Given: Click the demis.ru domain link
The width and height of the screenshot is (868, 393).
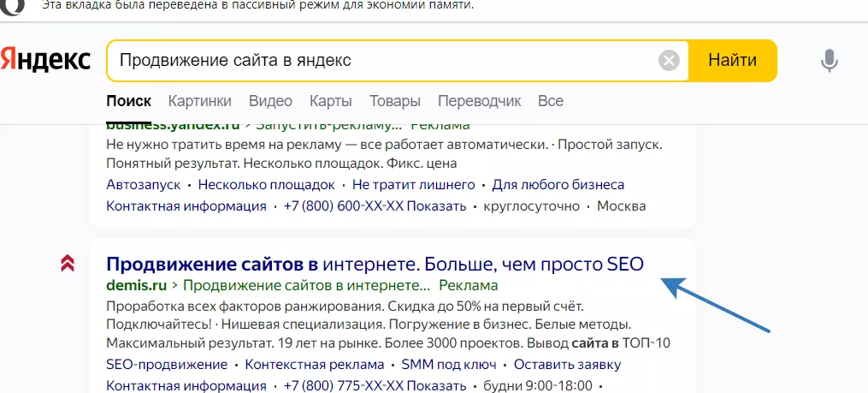Looking at the screenshot, I should (136, 285).
